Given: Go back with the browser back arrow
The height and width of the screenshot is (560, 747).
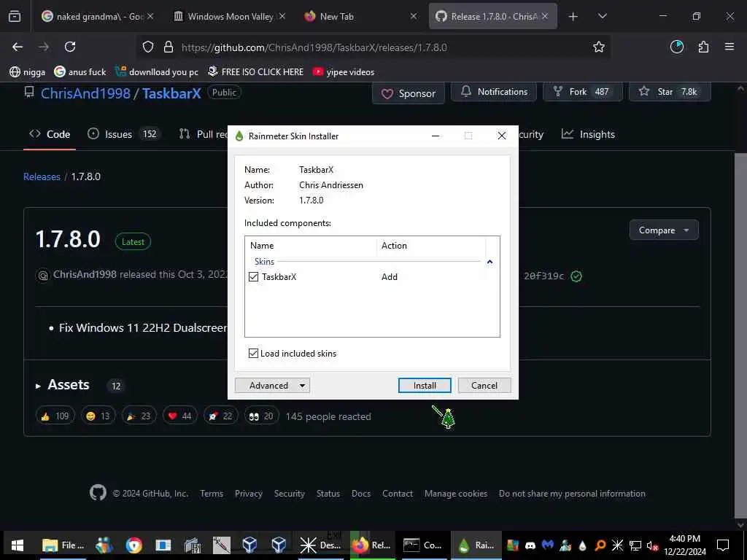Looking at the screenshot, I should [18, 47].
